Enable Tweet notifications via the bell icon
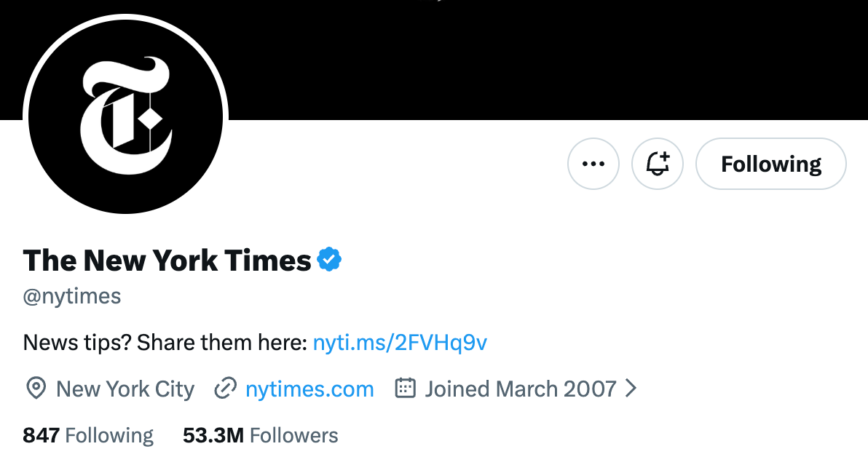The height and width of the screenshot is (457, 868). pos(657,164)
